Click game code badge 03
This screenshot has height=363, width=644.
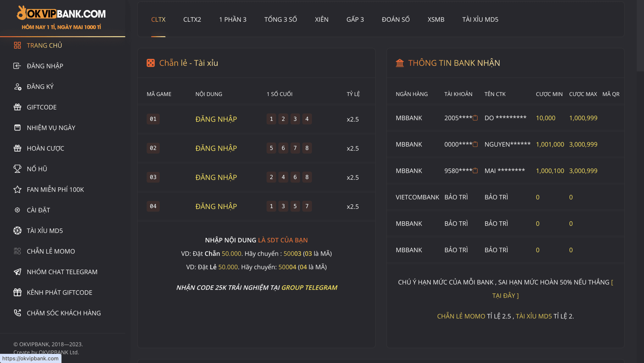tap(153, 177)
